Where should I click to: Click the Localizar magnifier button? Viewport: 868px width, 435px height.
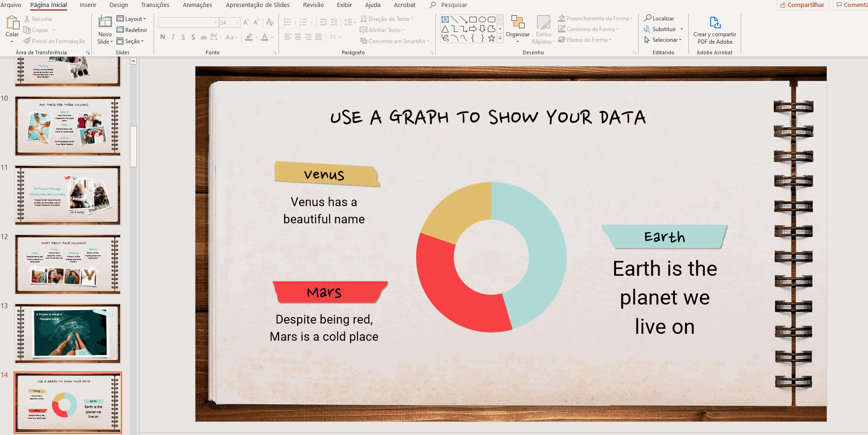click(659, 18)
